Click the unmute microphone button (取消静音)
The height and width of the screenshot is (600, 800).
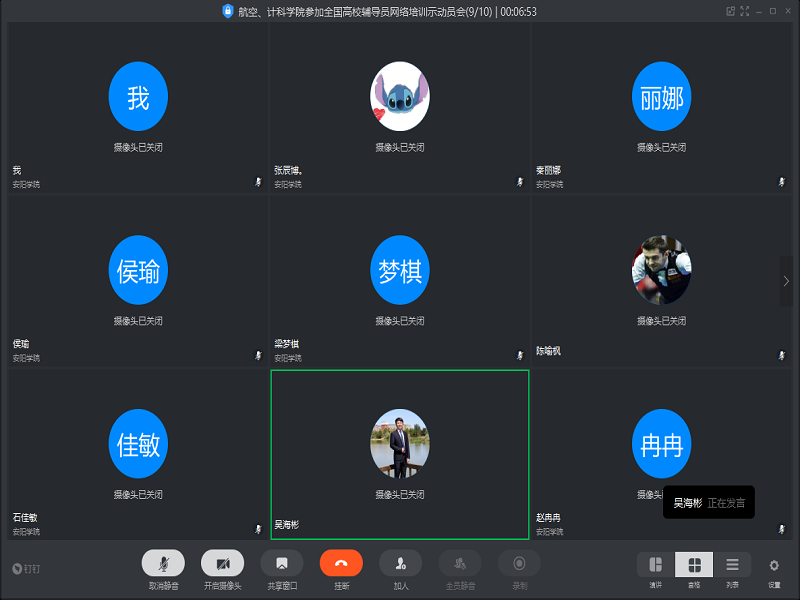(163, 563)
